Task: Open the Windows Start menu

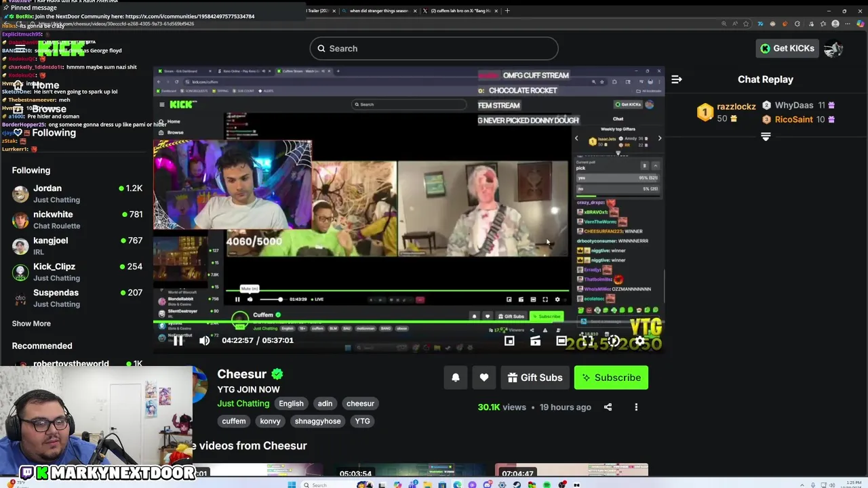Action: (292, 485)
